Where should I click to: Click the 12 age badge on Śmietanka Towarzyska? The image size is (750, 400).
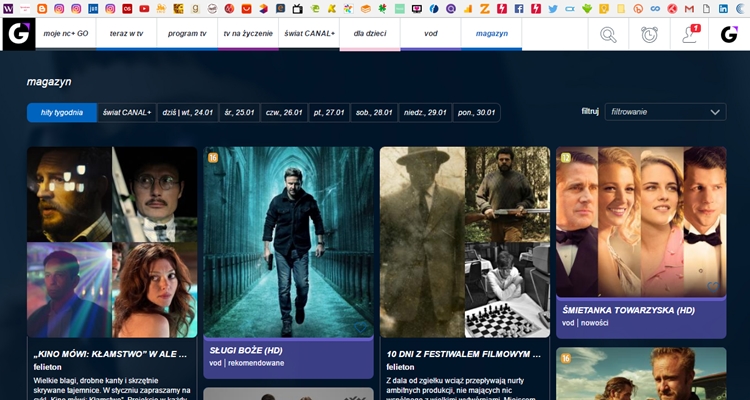[x=565, y=157]
